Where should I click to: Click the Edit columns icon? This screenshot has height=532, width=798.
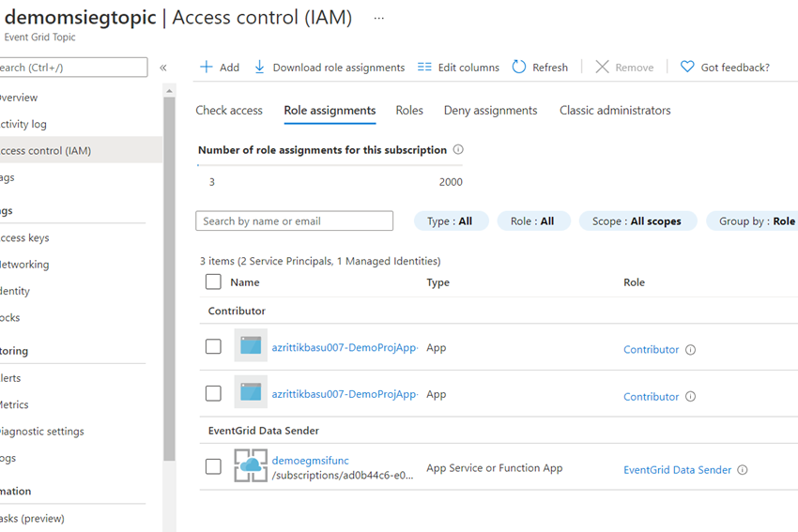coord(424,68)
